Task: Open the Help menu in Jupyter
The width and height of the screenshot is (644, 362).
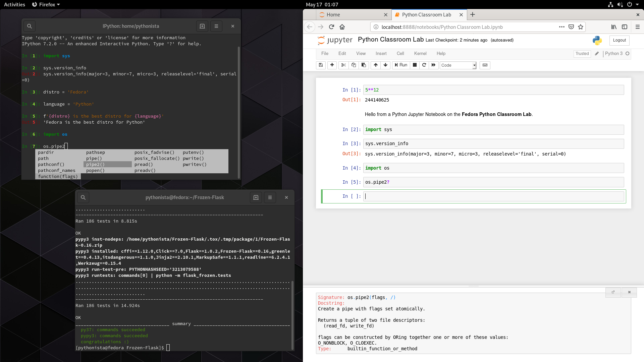Action: pyautogui.click(x=441, y=54)
